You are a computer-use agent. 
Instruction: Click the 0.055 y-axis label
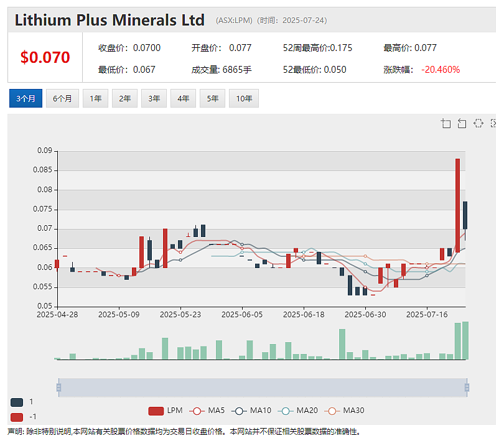43,287
